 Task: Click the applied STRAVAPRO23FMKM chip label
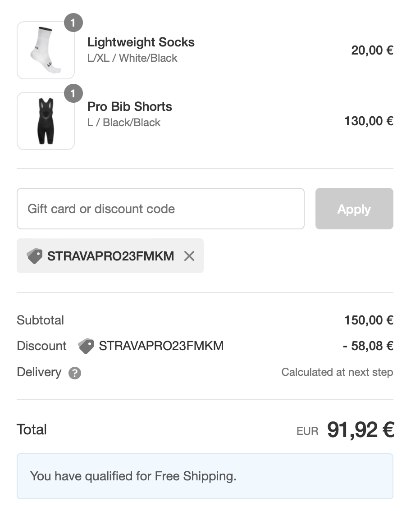[110, 256]
